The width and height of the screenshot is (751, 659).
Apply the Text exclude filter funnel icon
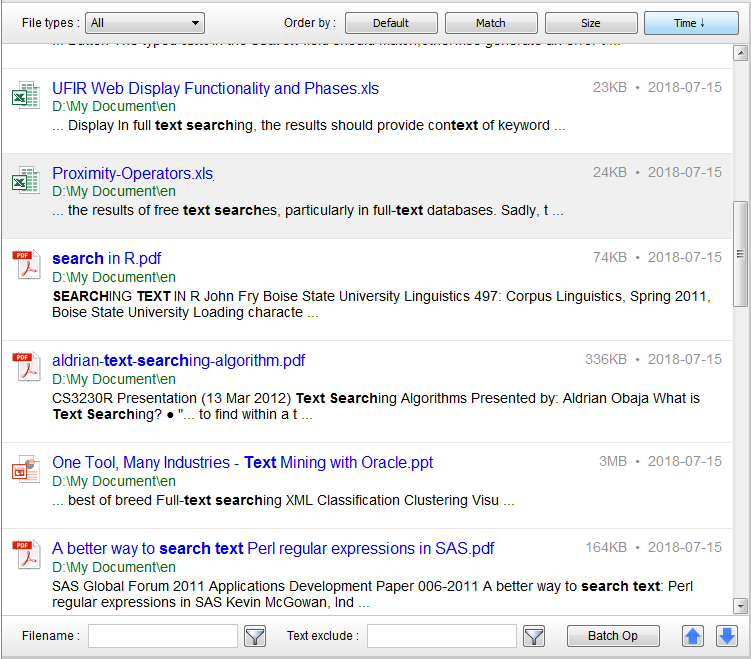coord(534,636)
